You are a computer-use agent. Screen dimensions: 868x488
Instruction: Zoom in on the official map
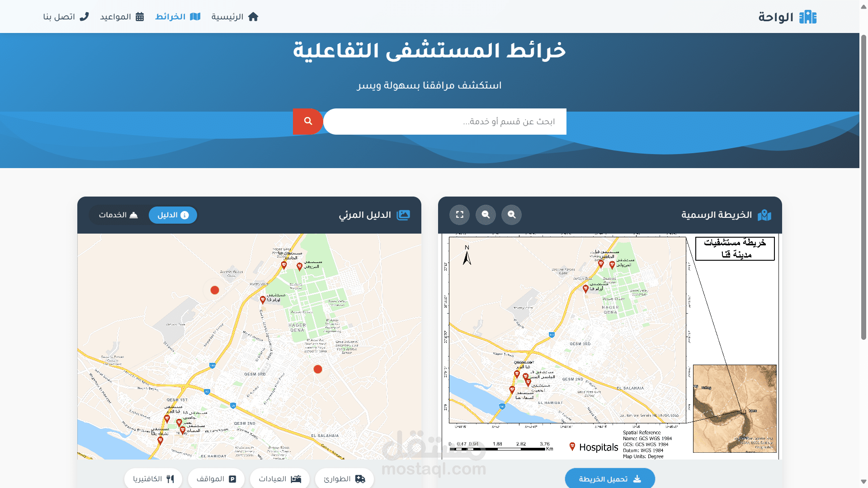point(511,215)
